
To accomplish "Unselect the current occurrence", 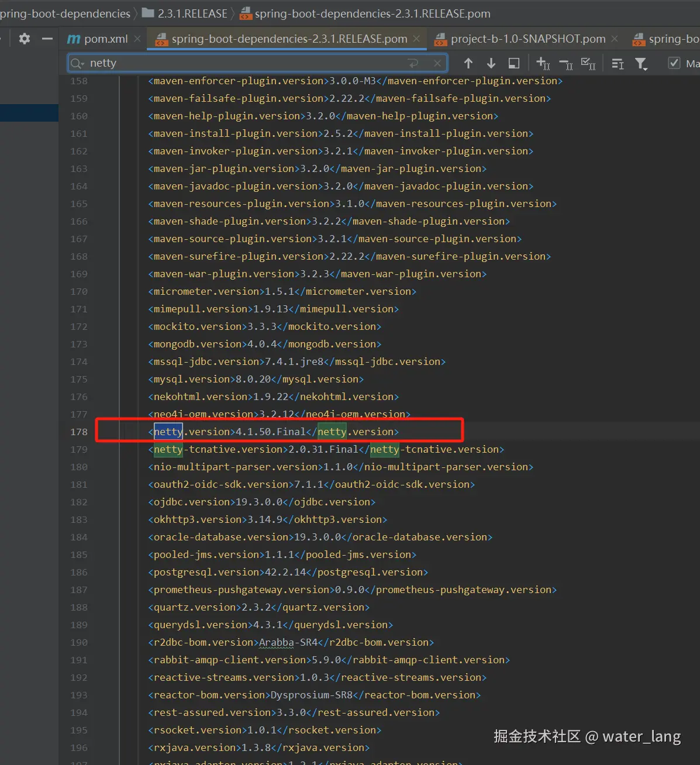I will pos(566,63).
